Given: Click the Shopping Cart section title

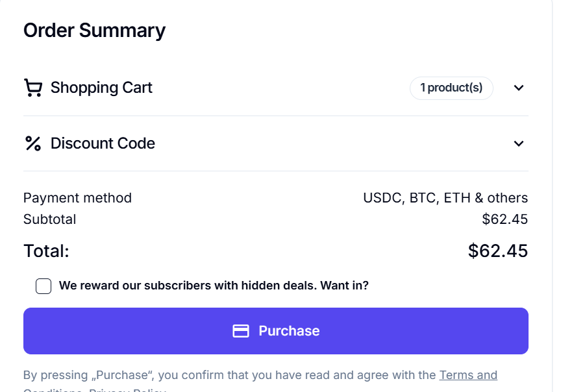Looking at the screenshot, I should 101,88.
